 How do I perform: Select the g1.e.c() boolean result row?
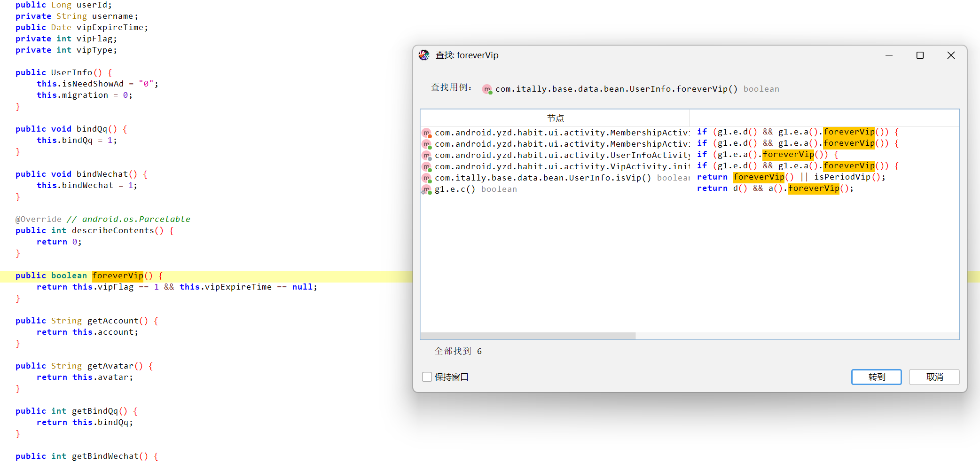click(x=475, y=189)
